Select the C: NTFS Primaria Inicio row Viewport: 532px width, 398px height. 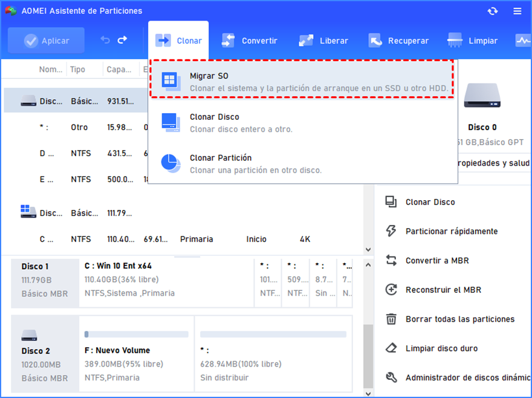pos(183,239)
